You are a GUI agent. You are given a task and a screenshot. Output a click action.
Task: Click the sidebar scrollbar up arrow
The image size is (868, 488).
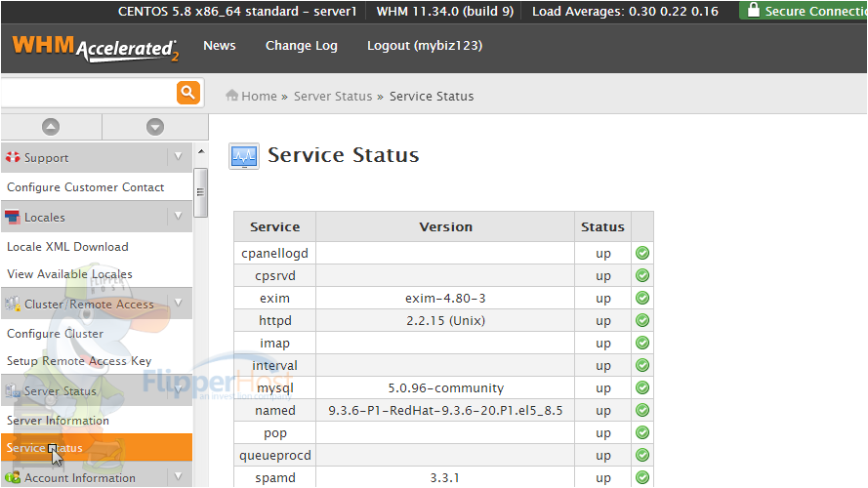click(201, 151)
